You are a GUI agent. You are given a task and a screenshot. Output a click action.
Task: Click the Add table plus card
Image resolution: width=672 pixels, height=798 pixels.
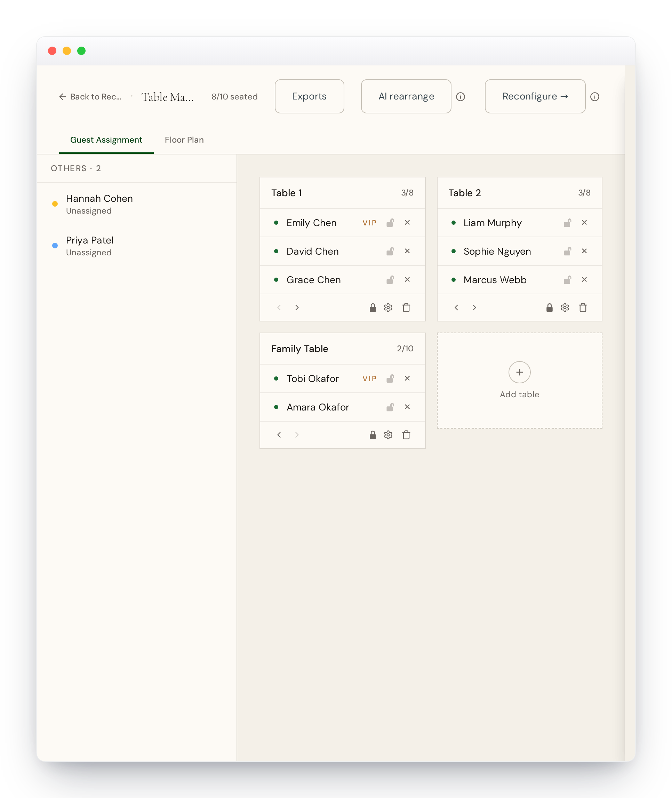(x=519, y=380)
